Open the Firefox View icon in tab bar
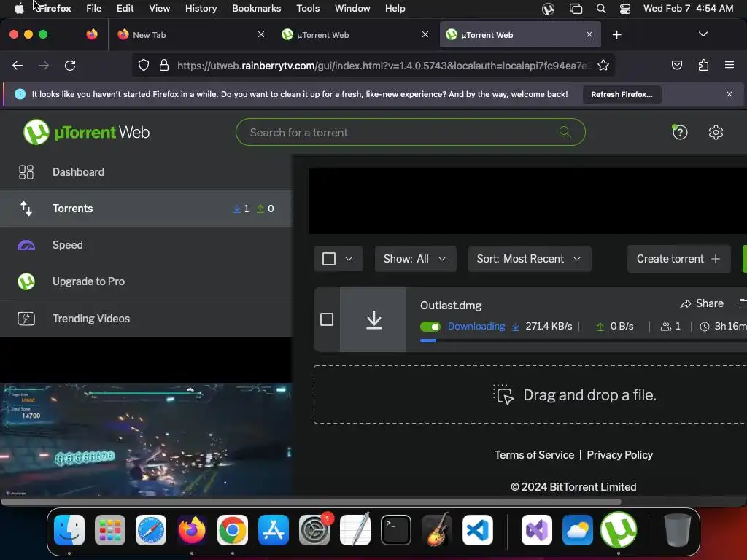 pyautogui.click(x=92, y=34)
